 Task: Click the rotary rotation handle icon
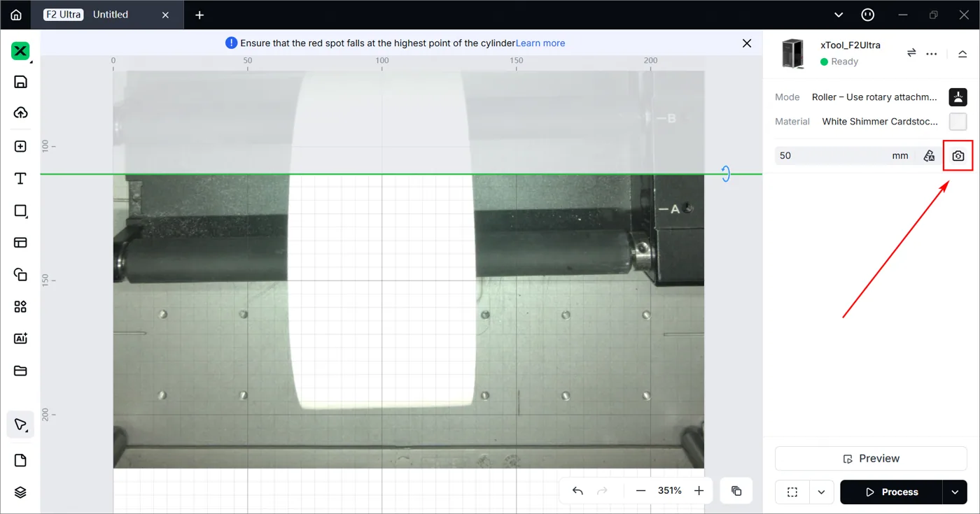(726, 174)
